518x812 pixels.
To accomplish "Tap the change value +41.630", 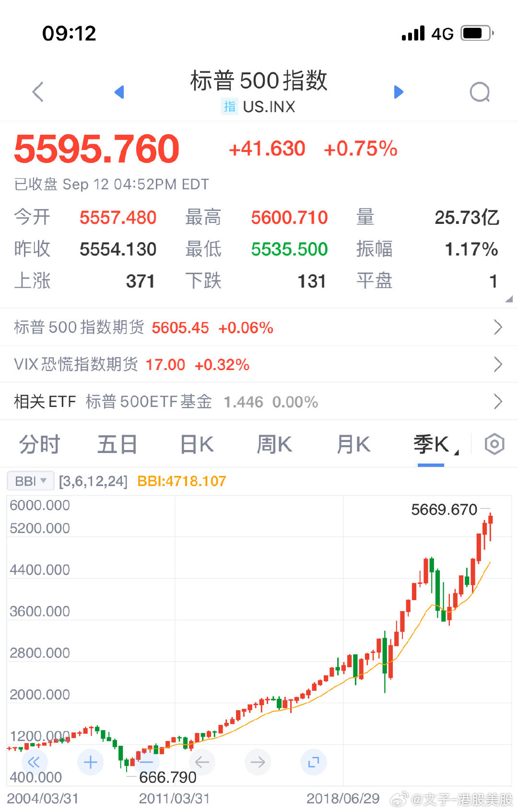I will click(267, 149).
